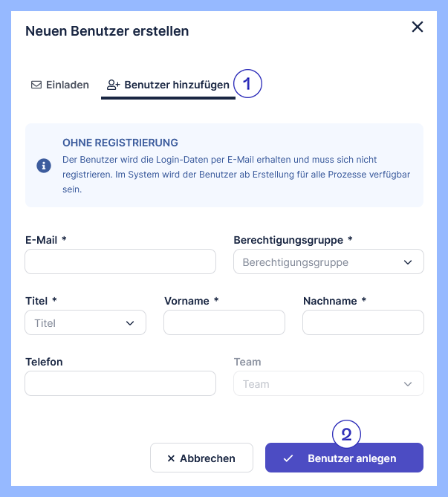Expand the Titel dropdown
448x497 pixels.
(85, 322)
